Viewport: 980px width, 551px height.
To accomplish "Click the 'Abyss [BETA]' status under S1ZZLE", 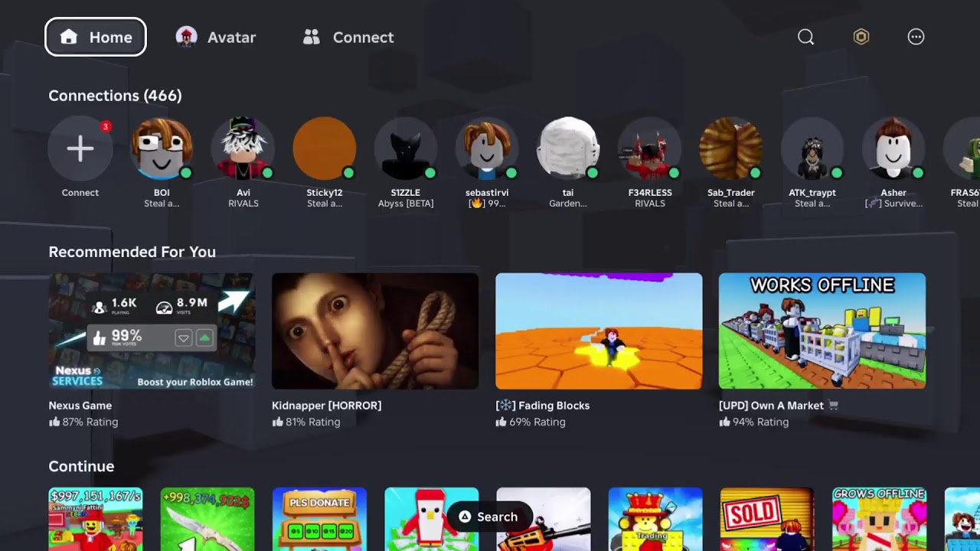I will pyautogui.click(x=406, y=204).
